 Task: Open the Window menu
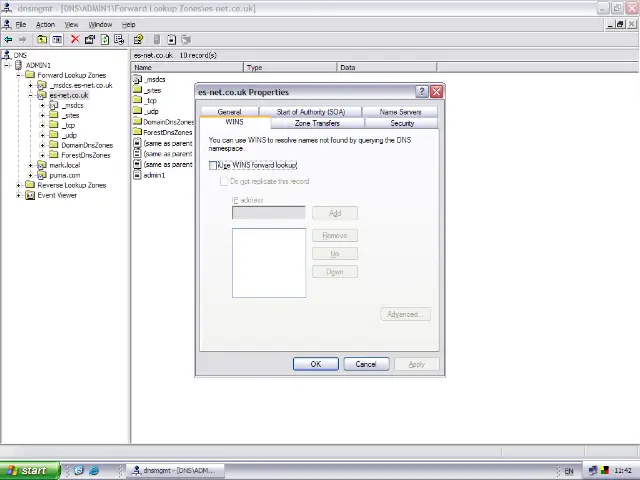click(100, 24)
